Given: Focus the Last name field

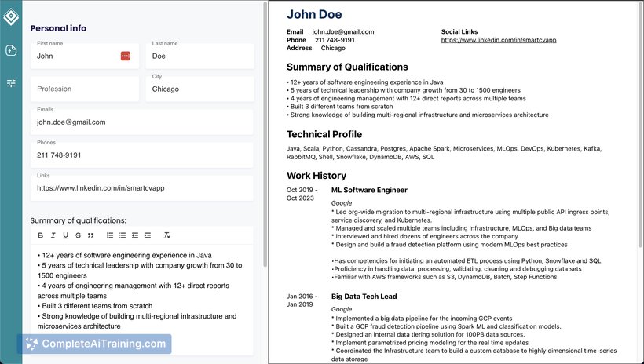Looking at the screenshot, I should pyautogui.click(x=199, y=56).
